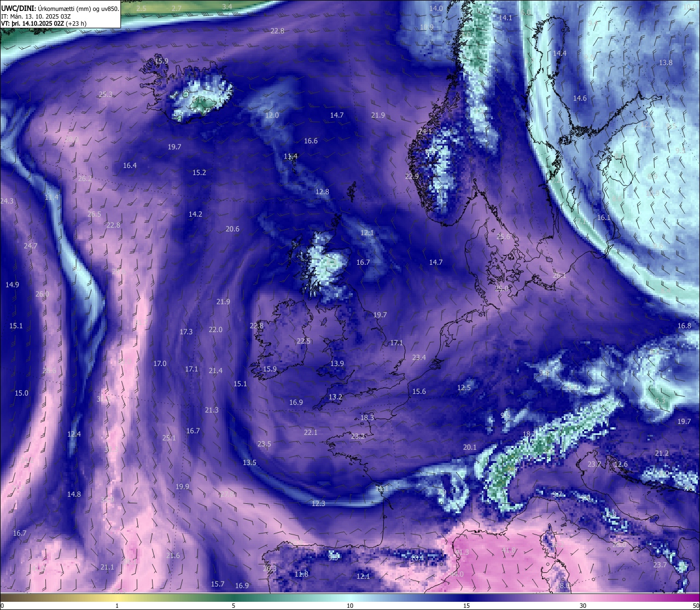This screenshot has height=610, width=700.
Task: Click the colorbar tick label 30
Action: pyautogui.click(x=583, y=606)
